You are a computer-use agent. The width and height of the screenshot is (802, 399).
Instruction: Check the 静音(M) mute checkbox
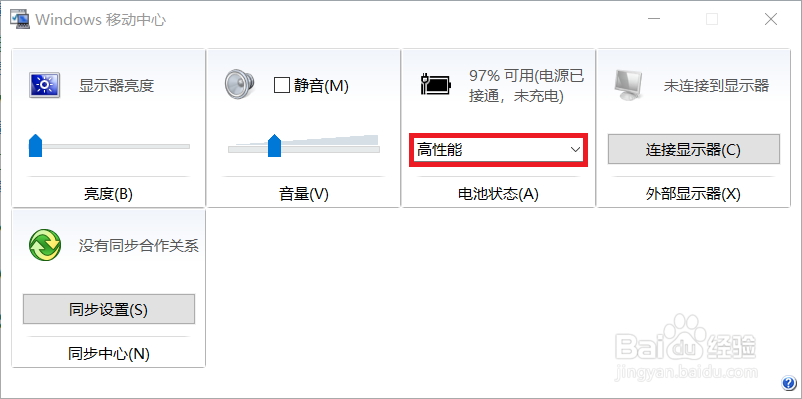282,85
